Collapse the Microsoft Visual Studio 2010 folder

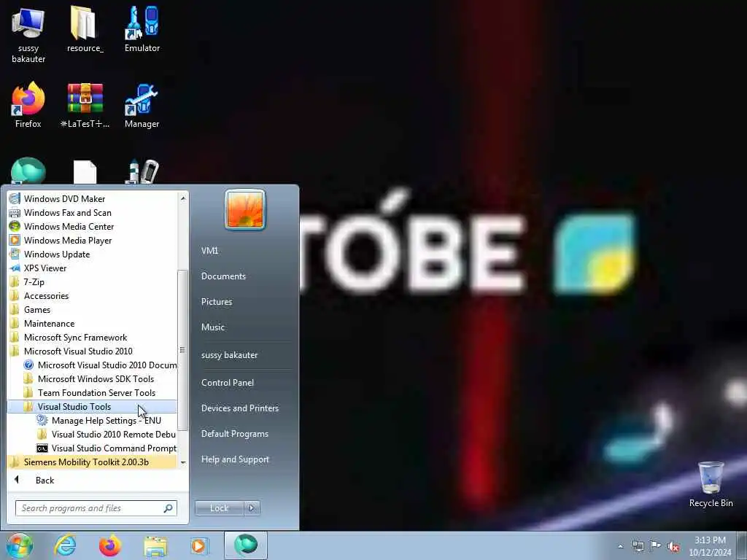tap(93, 351)
